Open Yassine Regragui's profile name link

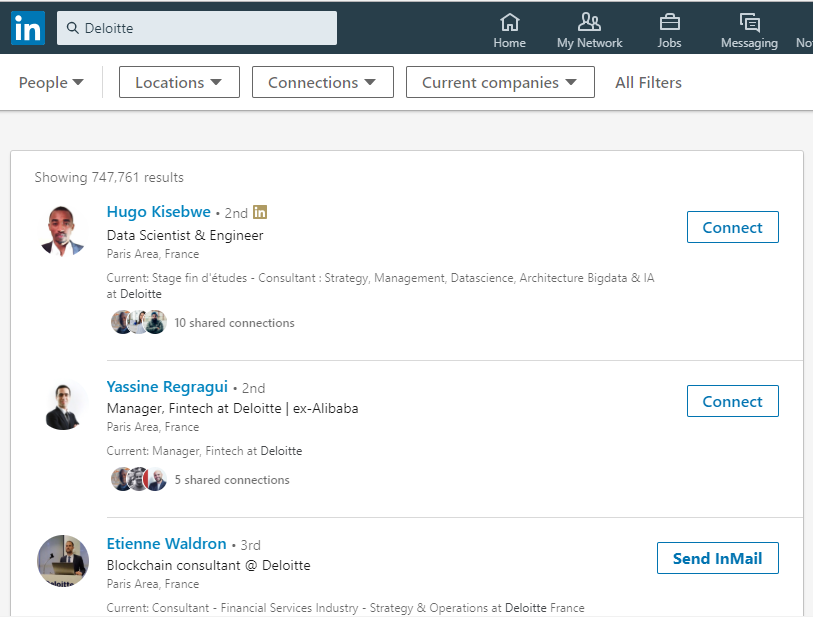pyautogui.click(x=167, y=387)
